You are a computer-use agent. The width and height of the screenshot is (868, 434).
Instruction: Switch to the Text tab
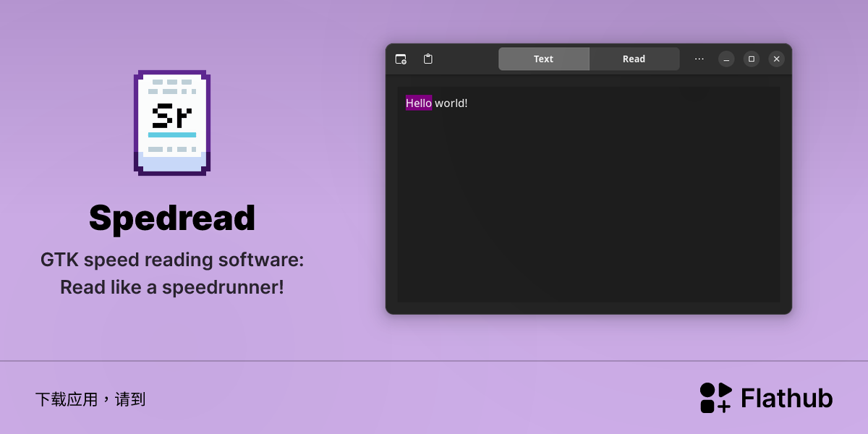pos(543,59)
